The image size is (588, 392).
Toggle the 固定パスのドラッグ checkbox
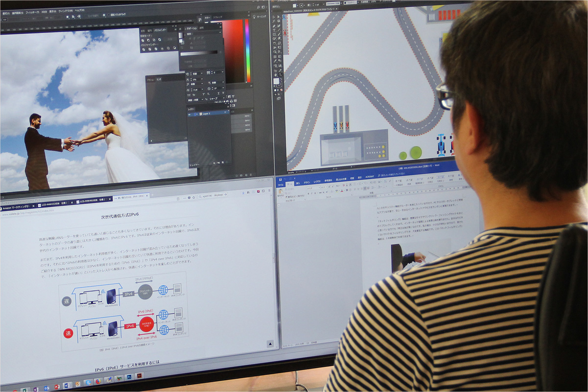(x=109, y=15)
